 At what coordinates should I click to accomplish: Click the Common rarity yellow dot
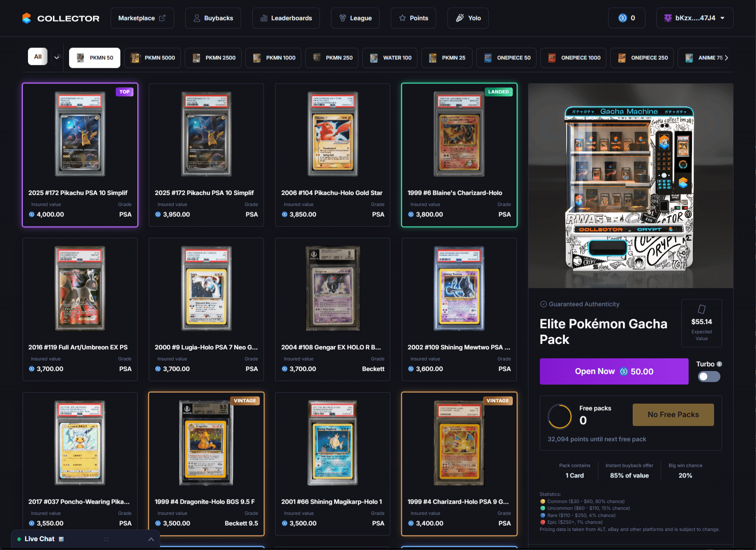coord(543,501)
